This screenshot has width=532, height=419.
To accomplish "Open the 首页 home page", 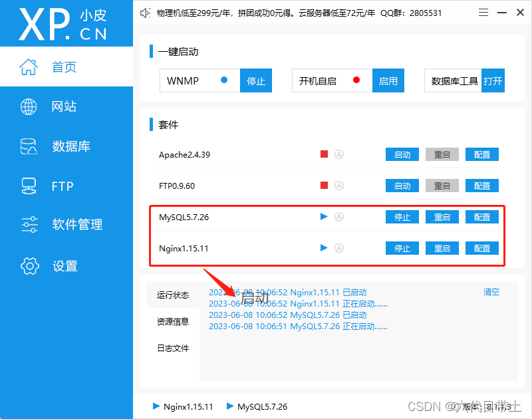I will [x=66, y=67].
